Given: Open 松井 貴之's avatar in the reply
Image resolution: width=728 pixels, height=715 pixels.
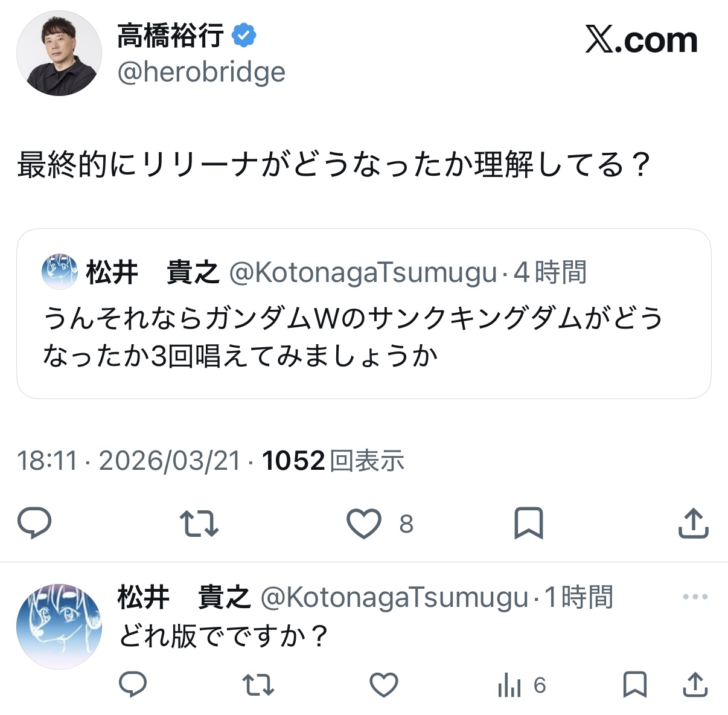Looking at the screenshot, I should pyautogui.click(x=59, y=626).
